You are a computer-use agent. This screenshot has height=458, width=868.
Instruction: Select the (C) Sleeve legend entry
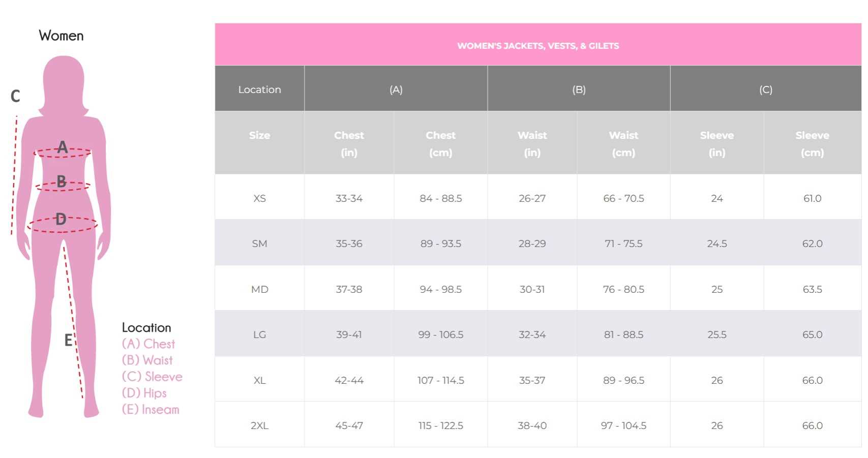(152, 377)
